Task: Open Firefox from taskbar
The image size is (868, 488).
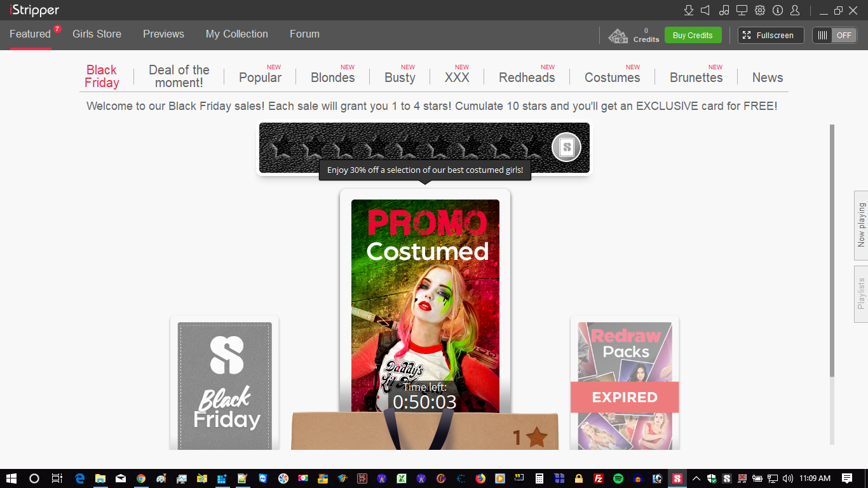Action: [480, 478]
